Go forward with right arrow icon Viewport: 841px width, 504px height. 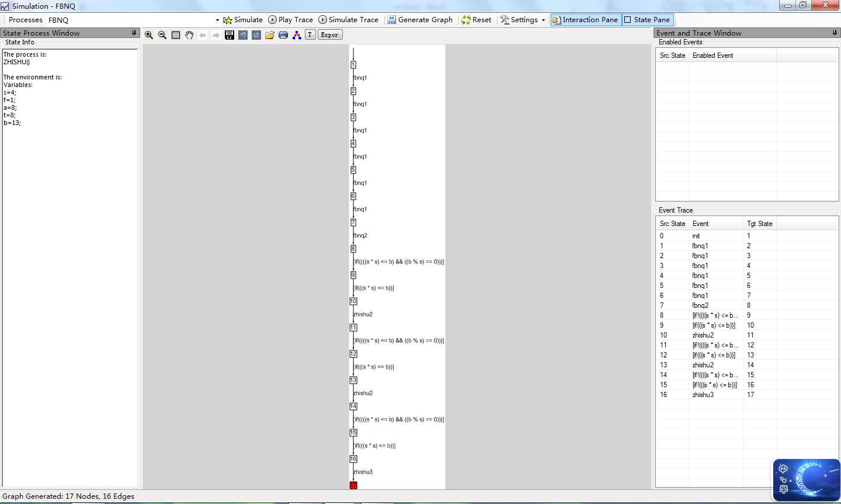tap(216, 35)
